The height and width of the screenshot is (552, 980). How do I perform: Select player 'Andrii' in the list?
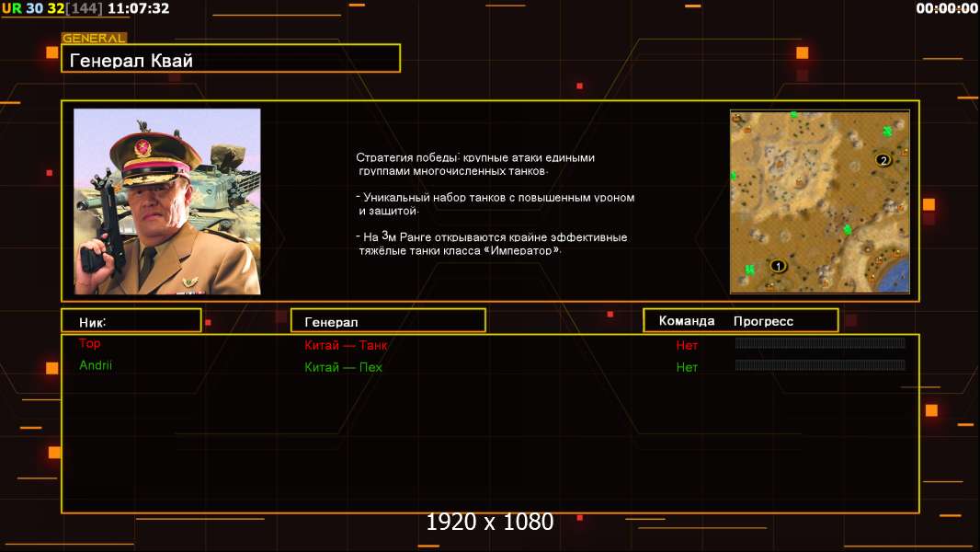[96, 365]
